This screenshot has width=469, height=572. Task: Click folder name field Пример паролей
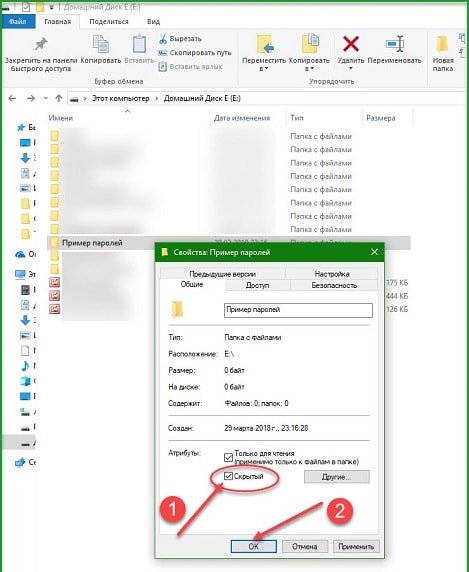298,310
